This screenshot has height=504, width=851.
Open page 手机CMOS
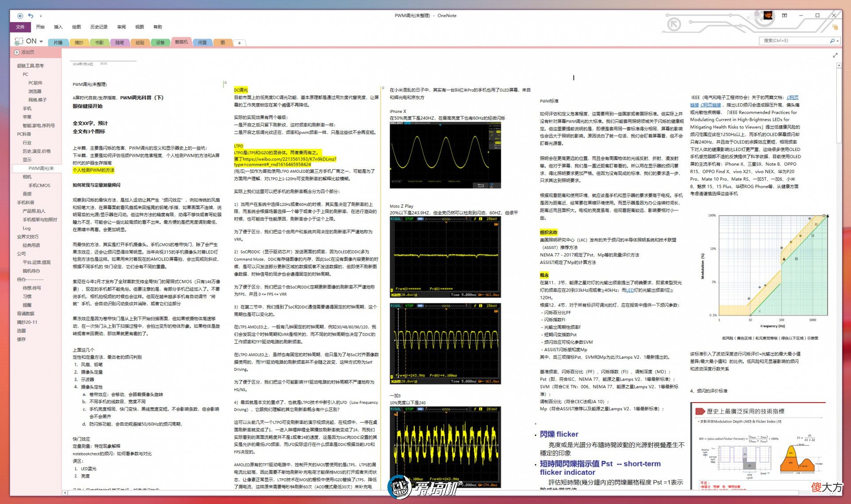(39, 186)
